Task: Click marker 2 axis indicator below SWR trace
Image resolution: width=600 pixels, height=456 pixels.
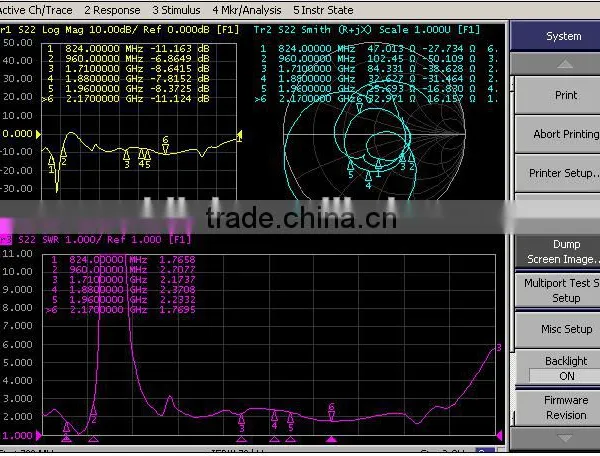Action: (x=93, y=439)
